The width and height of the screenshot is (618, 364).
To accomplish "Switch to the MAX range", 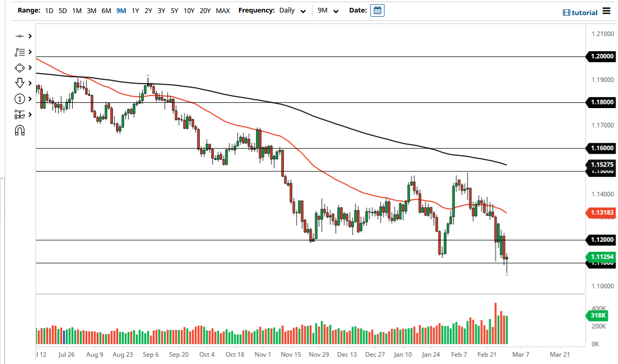I will (223, 10).
